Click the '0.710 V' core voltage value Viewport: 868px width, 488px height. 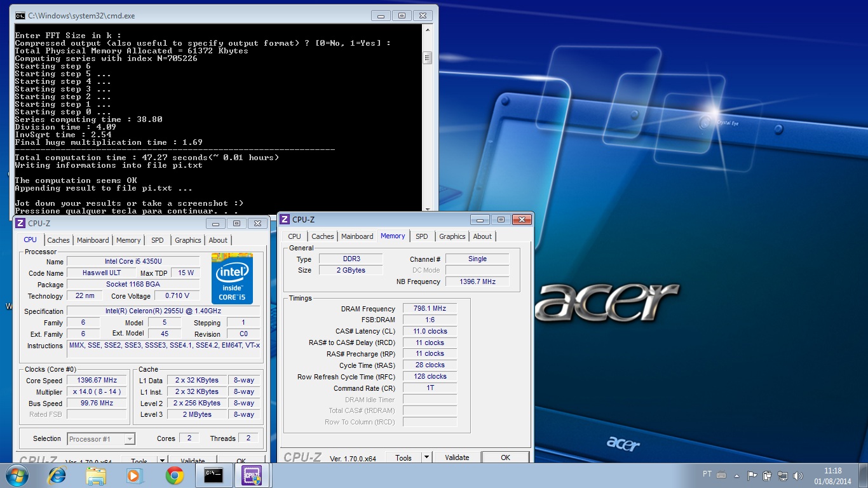[x=177, y=295]
